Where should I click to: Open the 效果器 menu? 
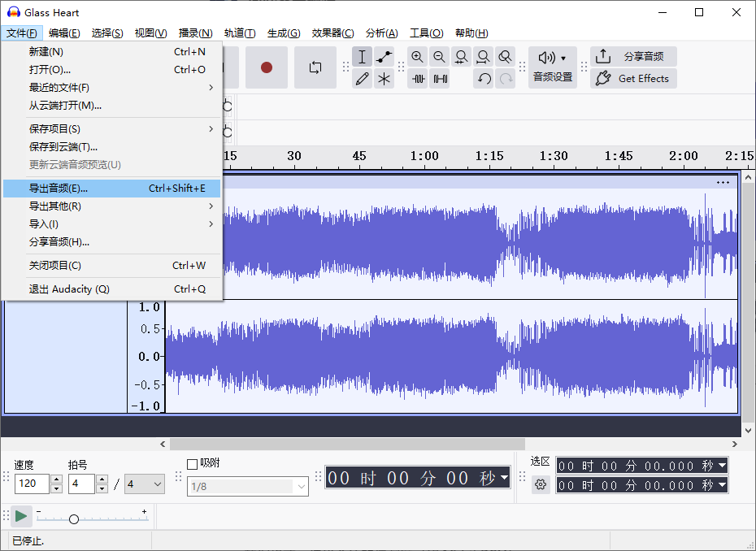[x=332, y=33]
